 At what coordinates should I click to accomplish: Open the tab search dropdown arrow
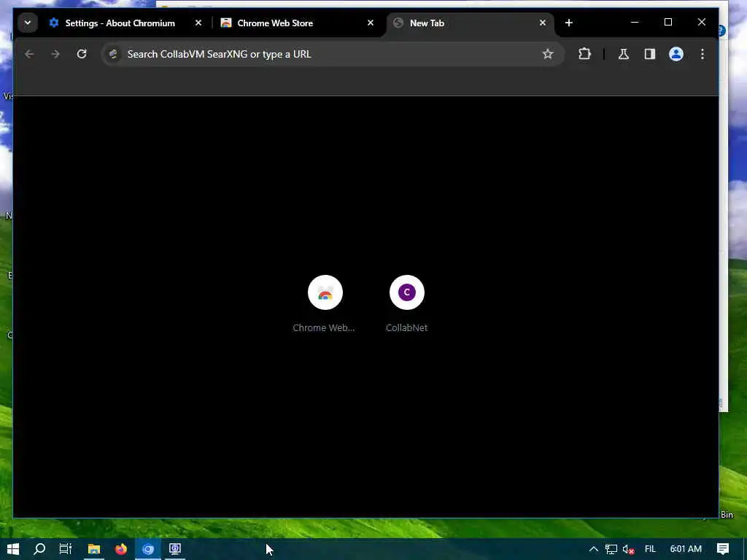coord(28,23)
